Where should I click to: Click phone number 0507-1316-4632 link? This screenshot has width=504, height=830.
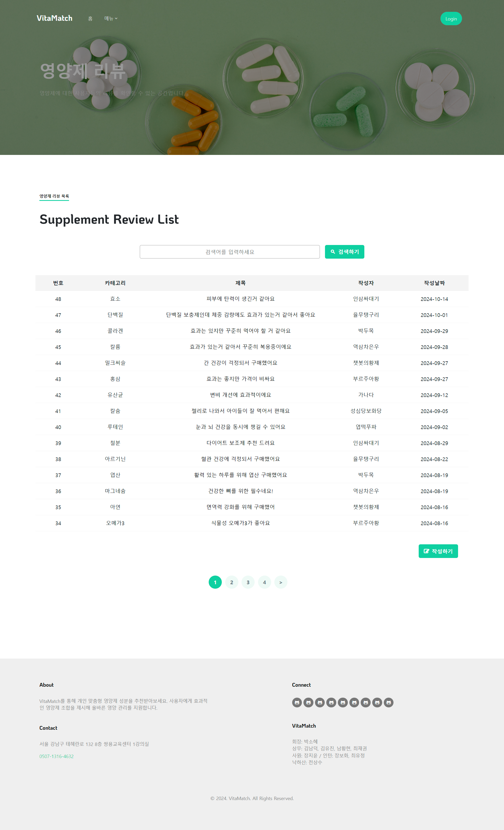pos(56,756)
